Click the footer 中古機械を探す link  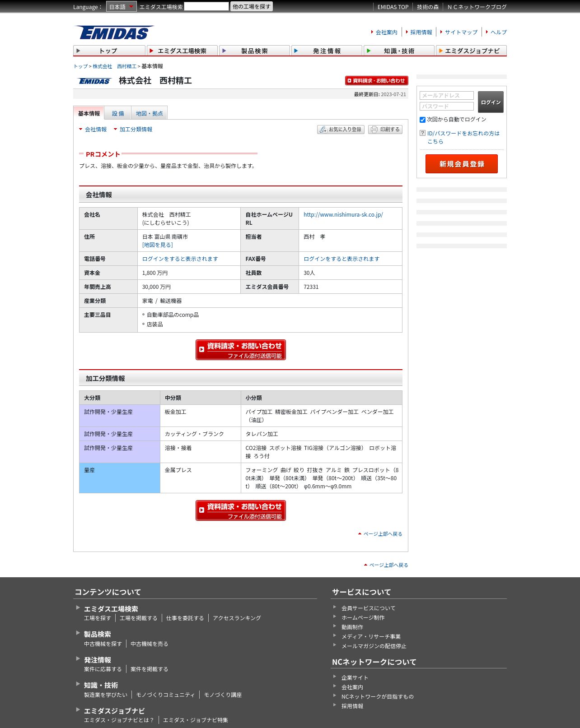103,644
